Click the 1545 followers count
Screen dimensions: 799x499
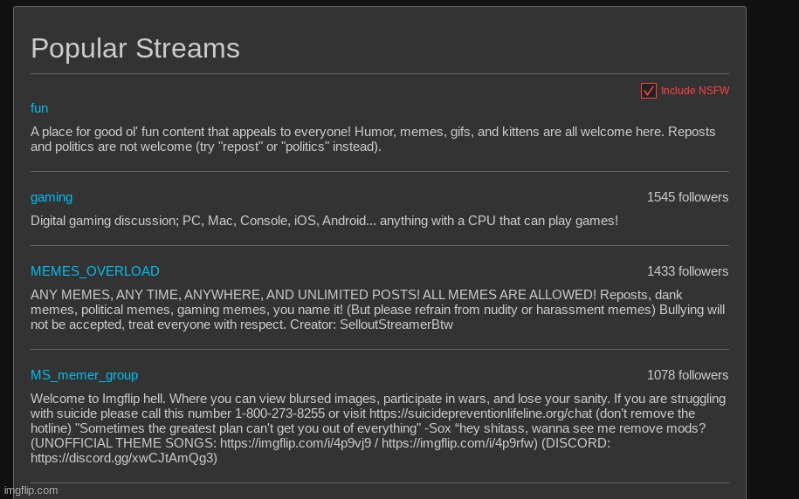[x=687, y=197]
